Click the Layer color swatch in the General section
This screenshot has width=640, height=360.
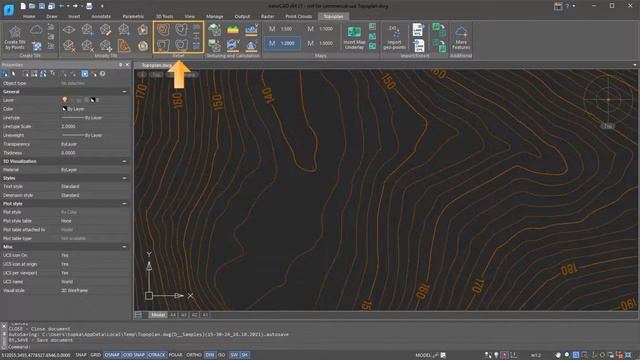click(93, 100)
